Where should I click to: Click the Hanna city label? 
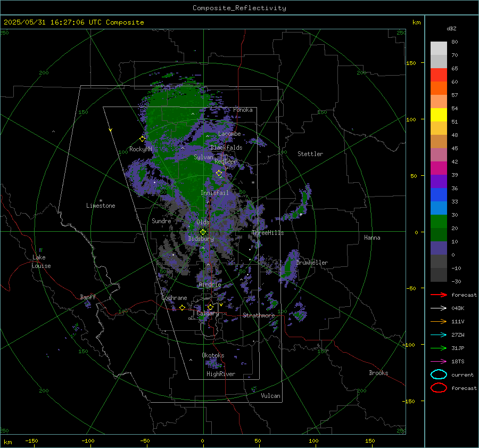(372, 238)
